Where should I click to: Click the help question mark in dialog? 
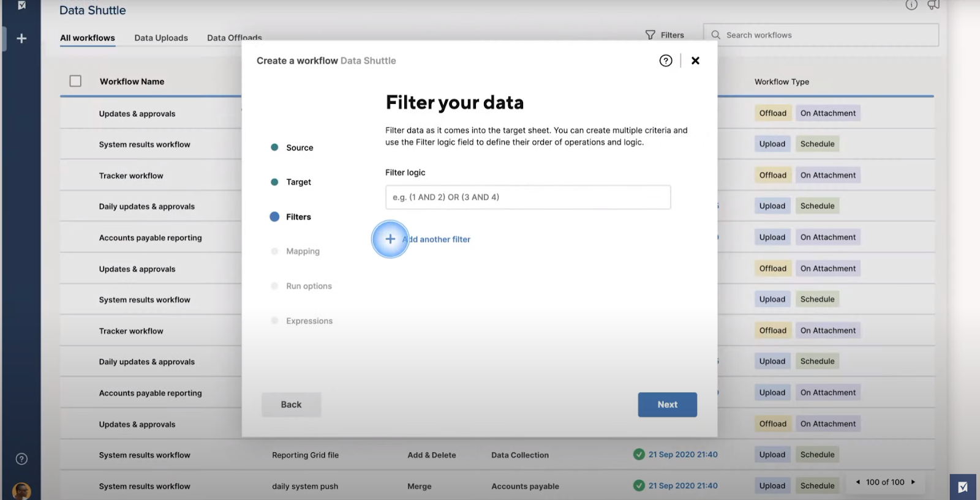pyautogui.click(x=666, y=61)
